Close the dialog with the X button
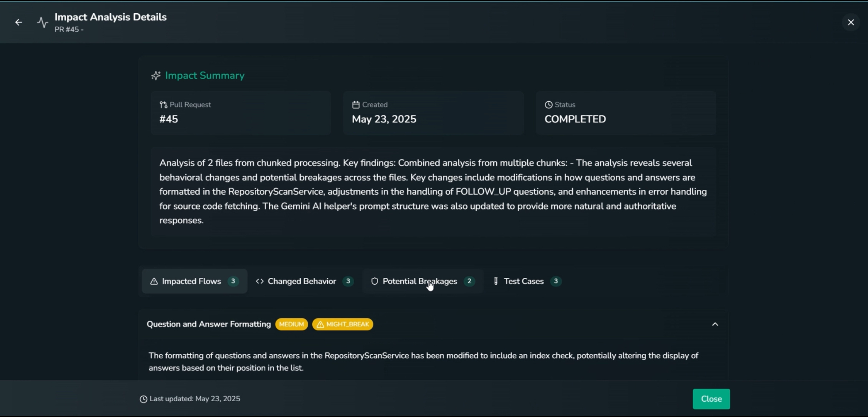The image size is (868, 417). (851, 22)
